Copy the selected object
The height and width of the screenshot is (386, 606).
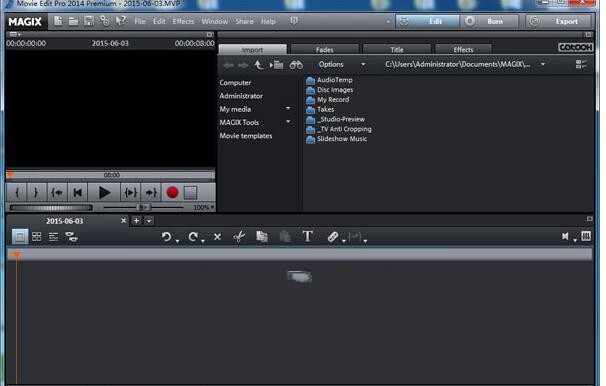point(262,236)
